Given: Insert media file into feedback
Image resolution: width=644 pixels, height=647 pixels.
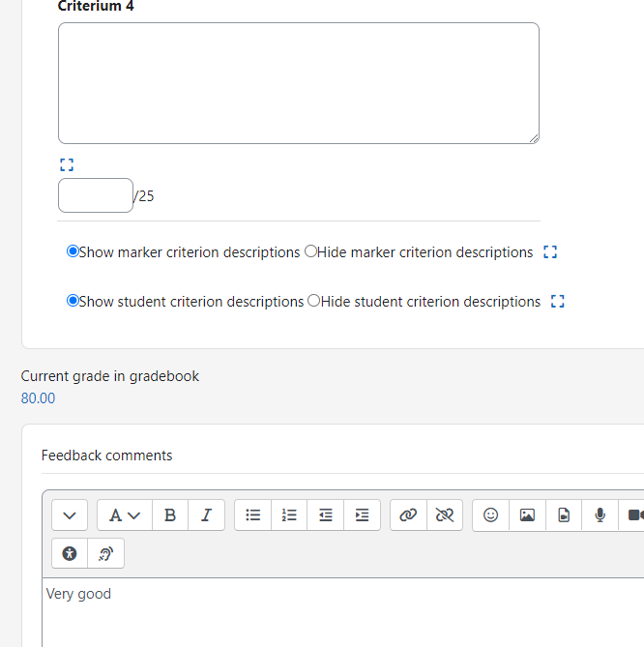Looking at the screenshot, I should (564, 515).
